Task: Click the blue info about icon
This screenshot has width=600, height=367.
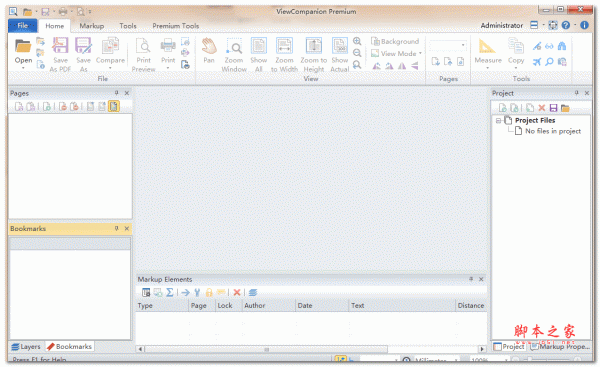Action: click(x=584, y=25)
